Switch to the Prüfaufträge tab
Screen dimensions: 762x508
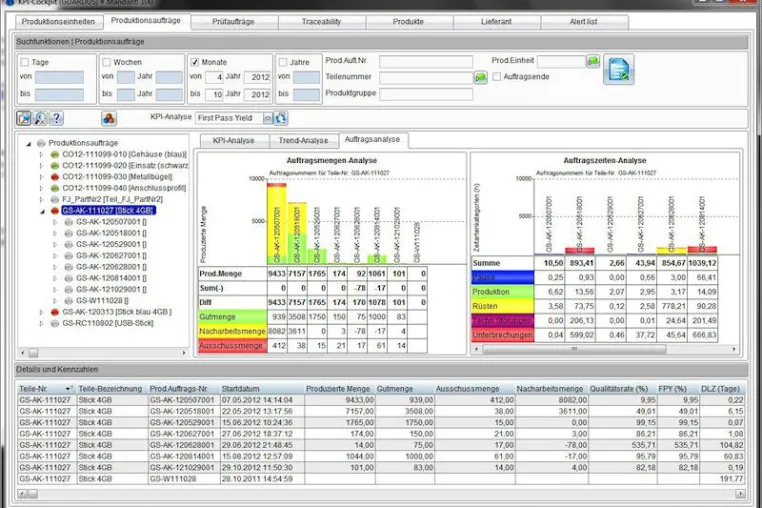pos(233,22)
